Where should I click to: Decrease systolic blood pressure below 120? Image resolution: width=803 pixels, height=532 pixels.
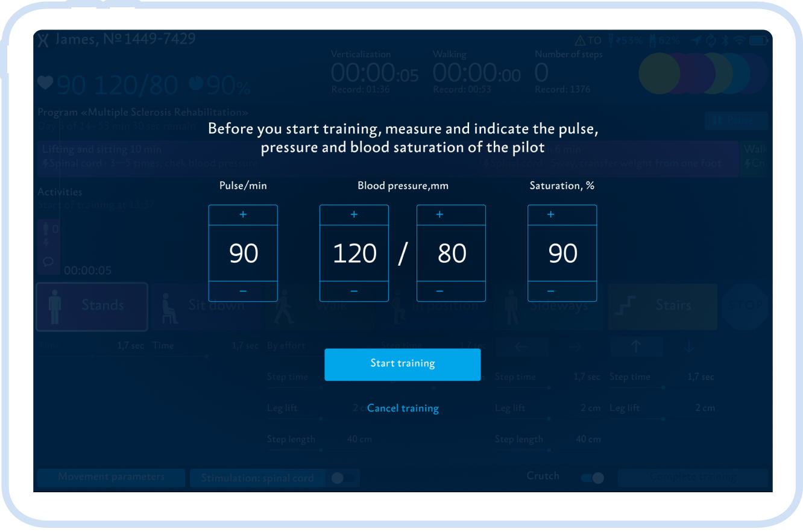click(354, 291)
